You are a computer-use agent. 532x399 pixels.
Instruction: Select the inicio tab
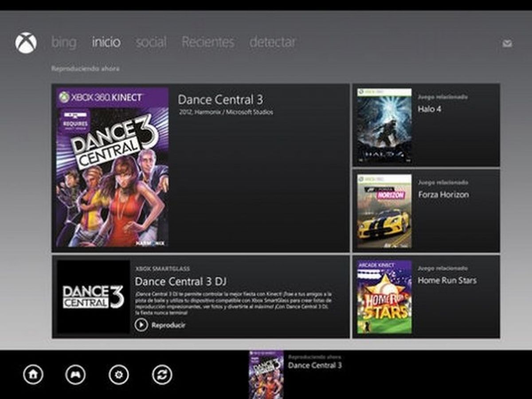click(106, 43)
